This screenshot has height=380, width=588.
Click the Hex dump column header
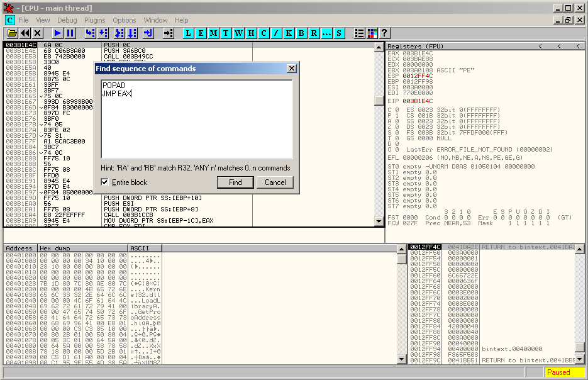coord(82,249)
